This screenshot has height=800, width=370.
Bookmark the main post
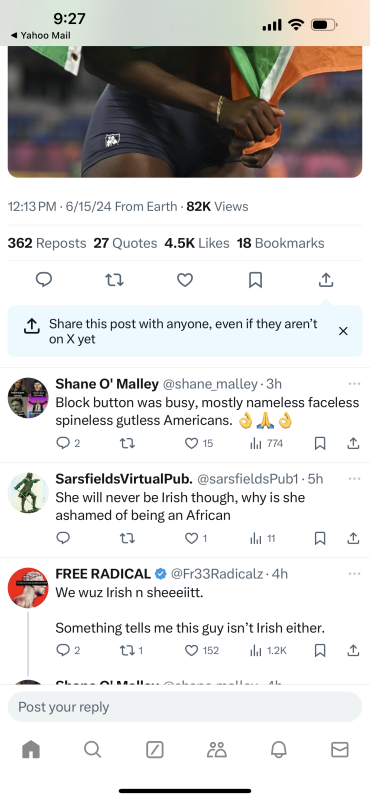(x=255, y=280)
